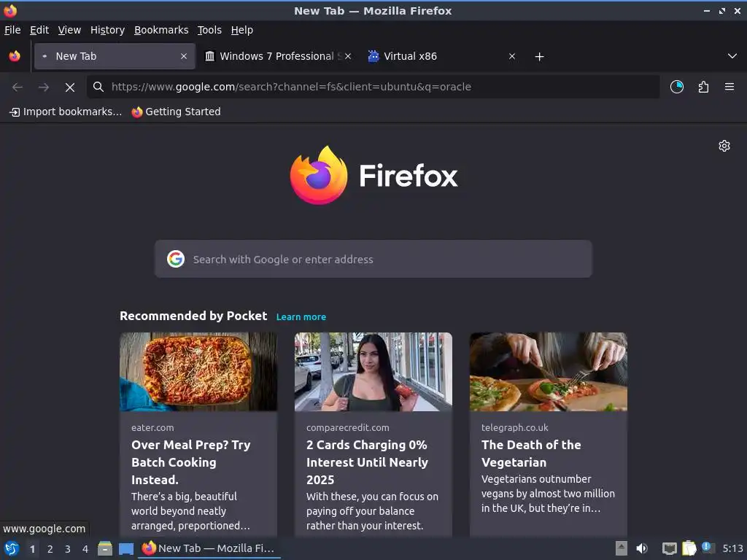Viewport: 747px width, 560px height.
Task: Open the Extensions puzzle icon
Action: pyautogui.click(x=703, y=87)
